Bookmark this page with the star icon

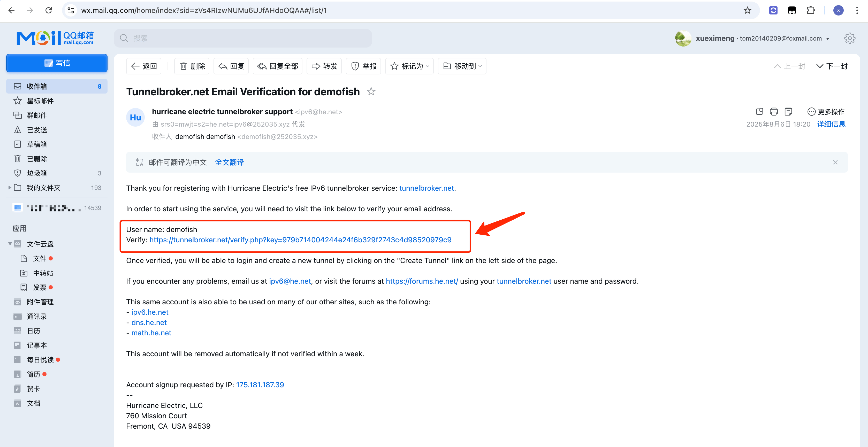[x=747, y=10]
